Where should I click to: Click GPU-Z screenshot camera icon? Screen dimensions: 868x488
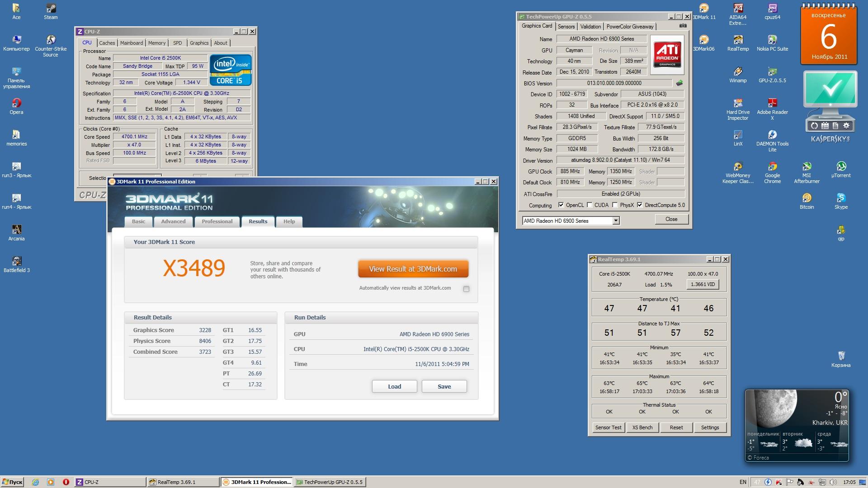pyautogui.click(x=683, y=26)
